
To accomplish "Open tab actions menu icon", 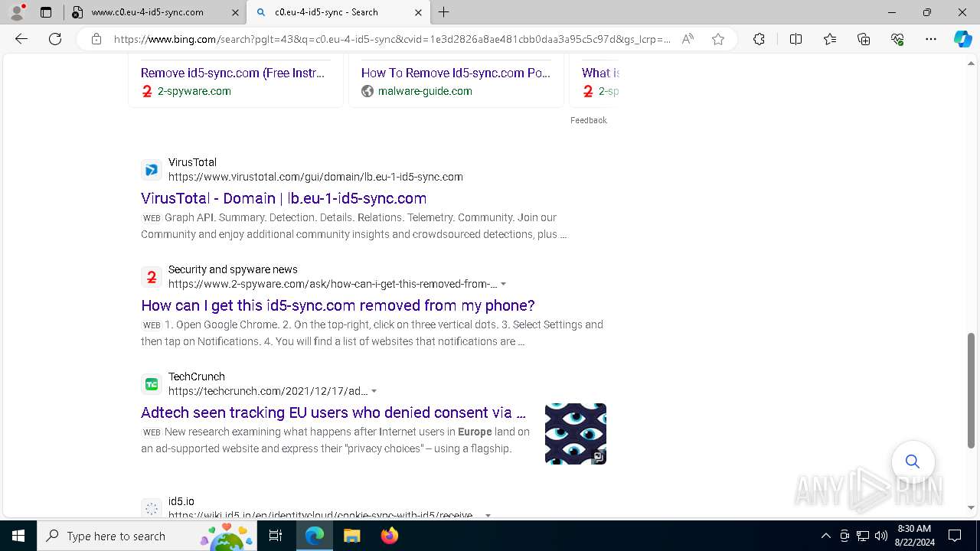I will (46, 12).
